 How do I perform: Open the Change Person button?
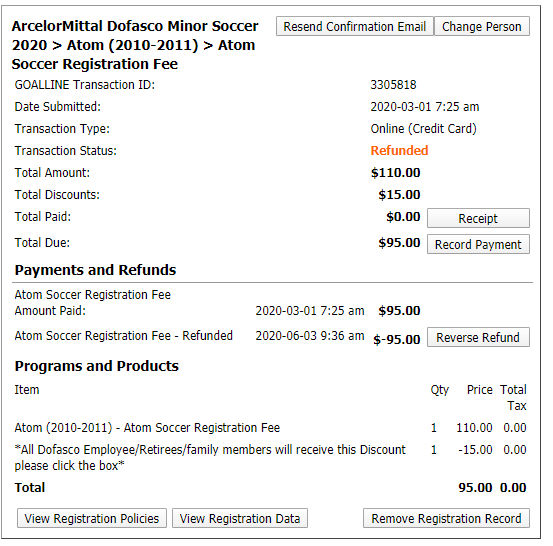(482, 26)
